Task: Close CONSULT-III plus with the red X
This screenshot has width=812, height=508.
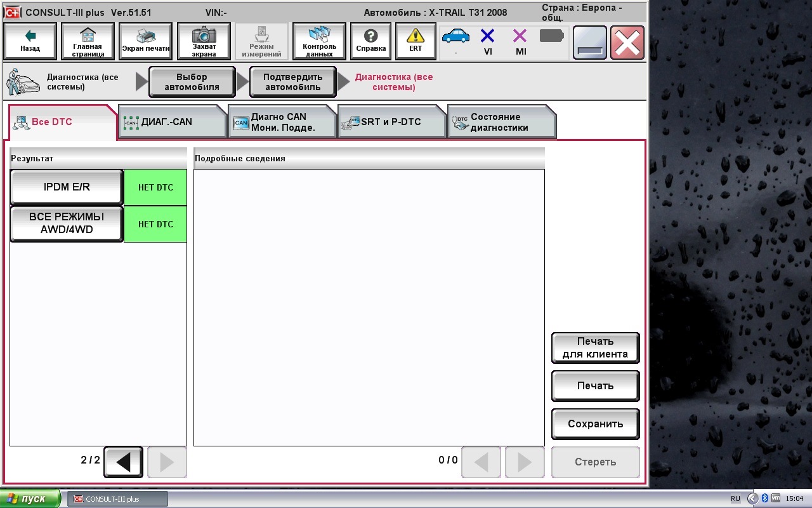Action: pos(627,43)
